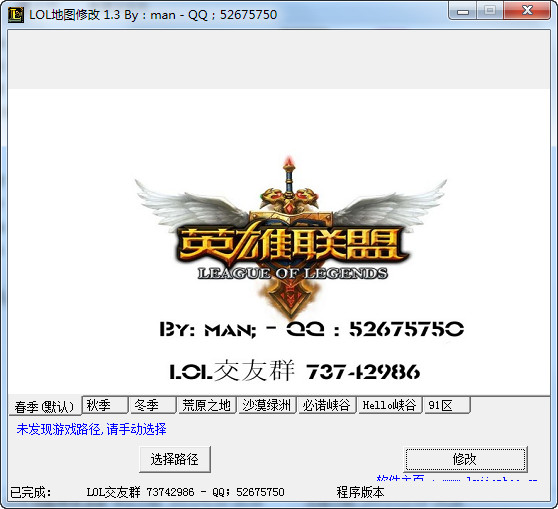Open the Hello峡谷 tab
The height and width of the screenshot is (509, 558).
[390, 405]
